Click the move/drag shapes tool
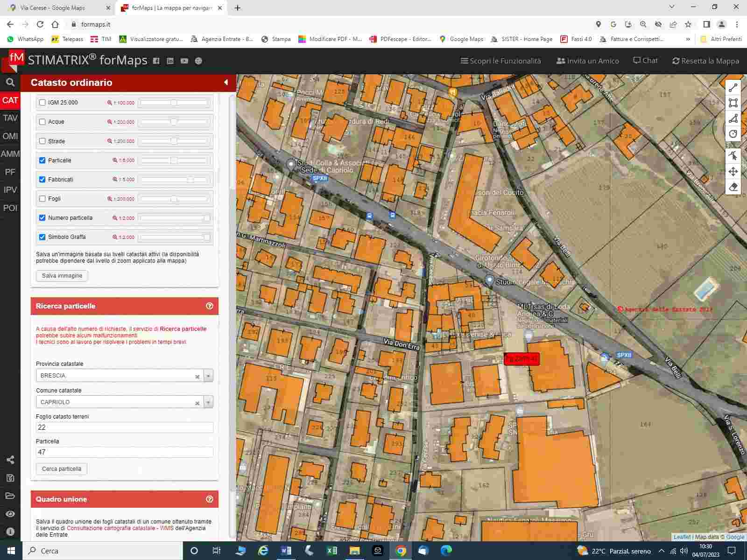Viewport: 747px width, 560px height. pos(733,171)
